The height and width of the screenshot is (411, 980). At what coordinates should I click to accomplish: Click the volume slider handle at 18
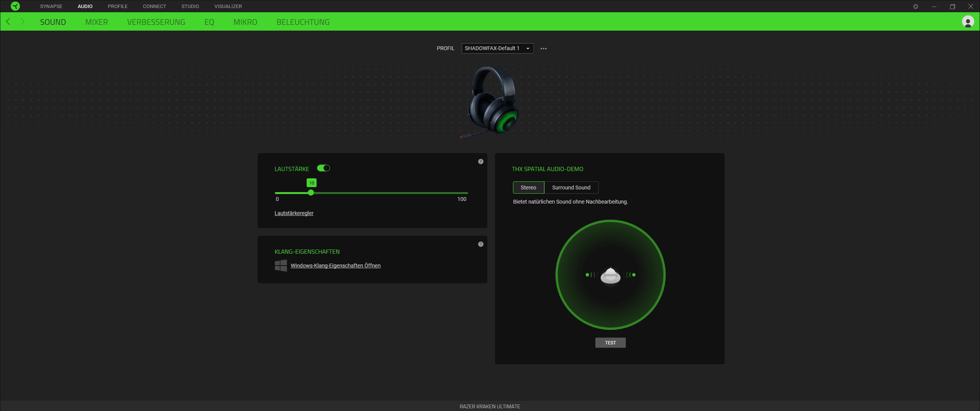tap(311, 193)
